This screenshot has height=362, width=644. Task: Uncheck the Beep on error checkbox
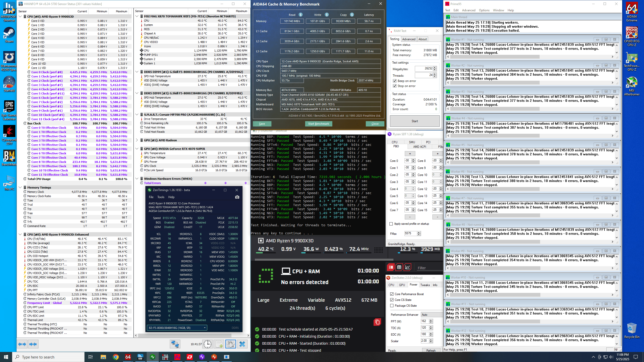(395, 81)
